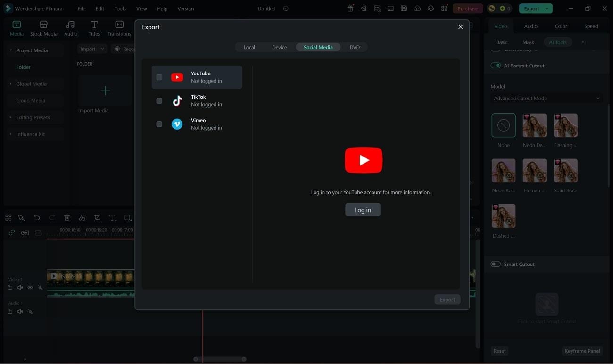Viewport: 613px width, 364px height.
Task: Toggle the AI Portrait Cutout switch
Action: (x=496, y=66)
